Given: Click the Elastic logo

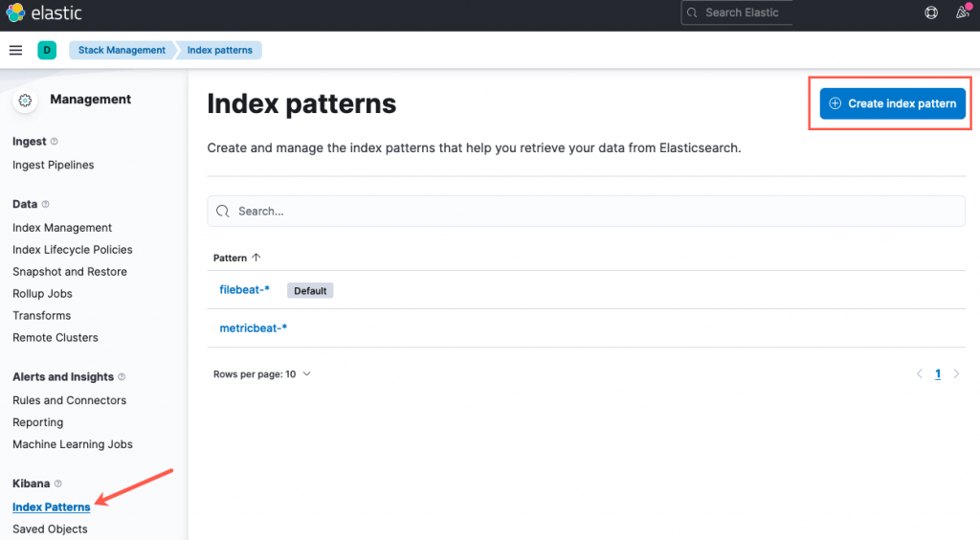Looking at the screenshot, I should 44,12.
